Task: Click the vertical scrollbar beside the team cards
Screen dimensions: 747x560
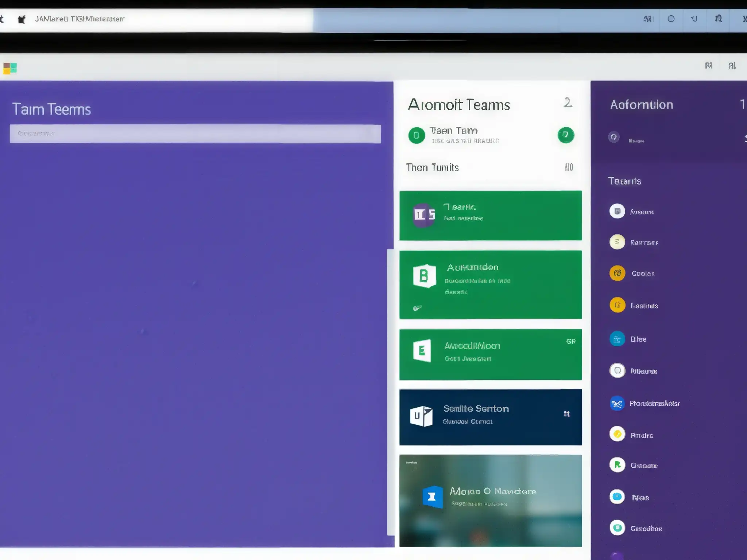Action: point(390,392)
